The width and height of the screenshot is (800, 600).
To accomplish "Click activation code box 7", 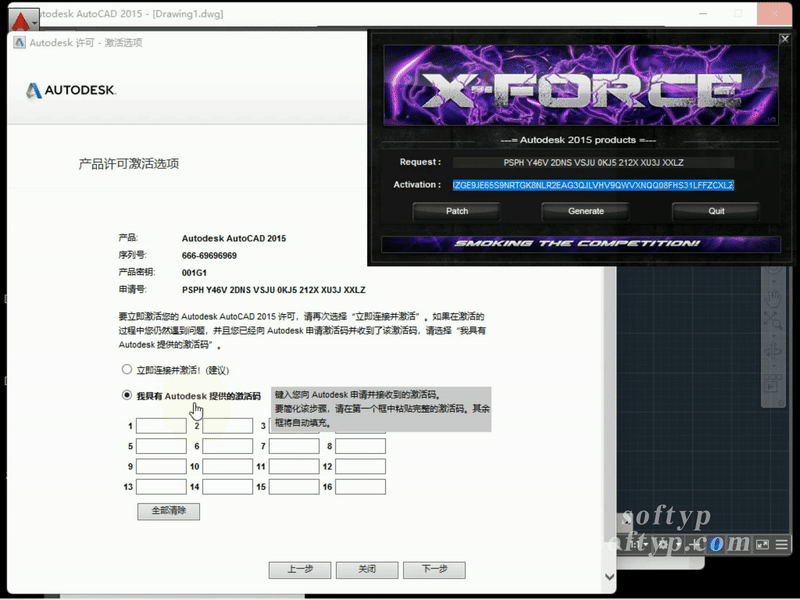I will pos(294,446).
